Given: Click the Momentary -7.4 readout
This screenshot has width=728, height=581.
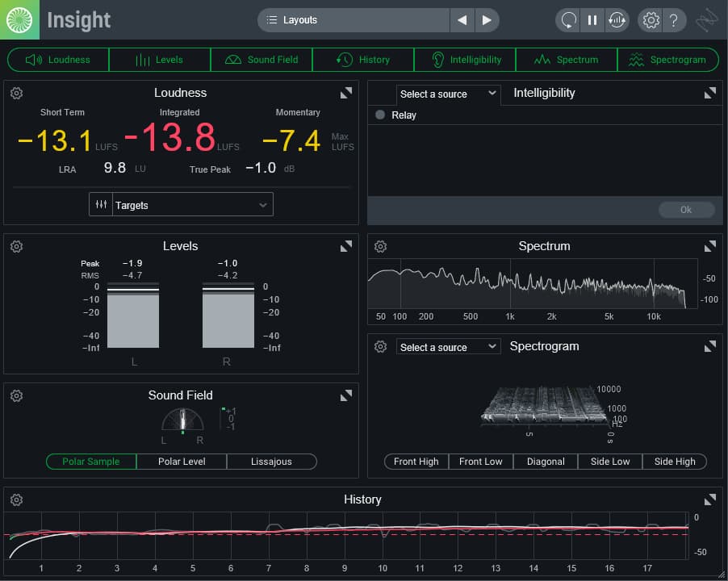Looking at the screenshot, I should coord(291,140).
